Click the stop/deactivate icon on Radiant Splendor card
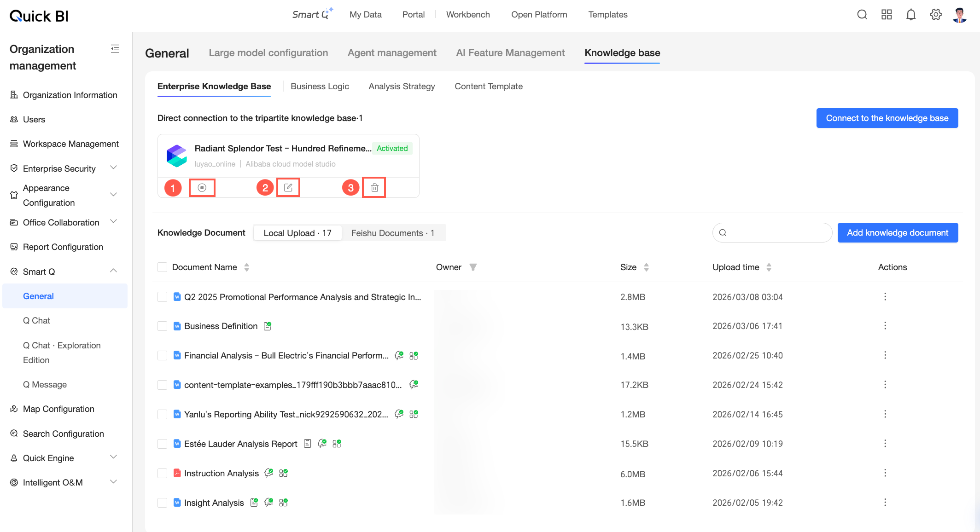Screen dimensions: 980x532 click(x=202, y=187)
